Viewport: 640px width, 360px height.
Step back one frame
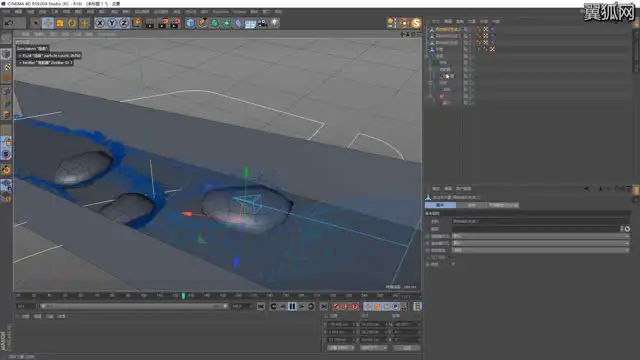tap(283, 306)
